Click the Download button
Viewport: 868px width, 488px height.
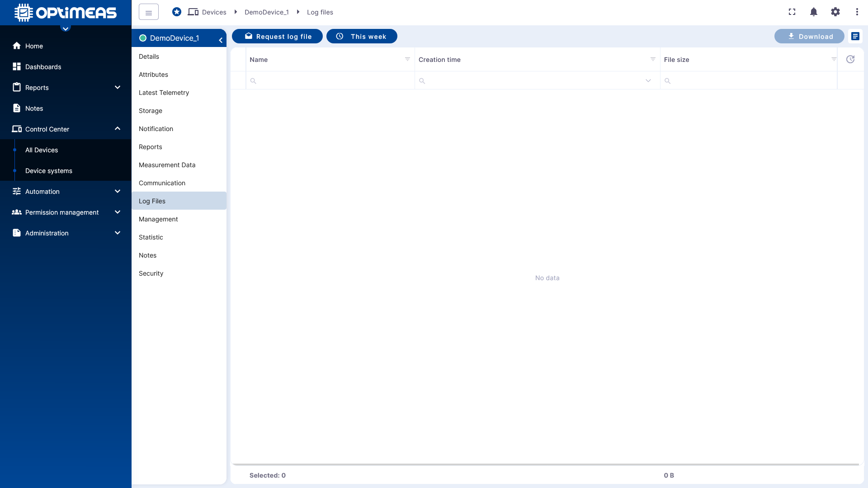[x=809, y=36]
